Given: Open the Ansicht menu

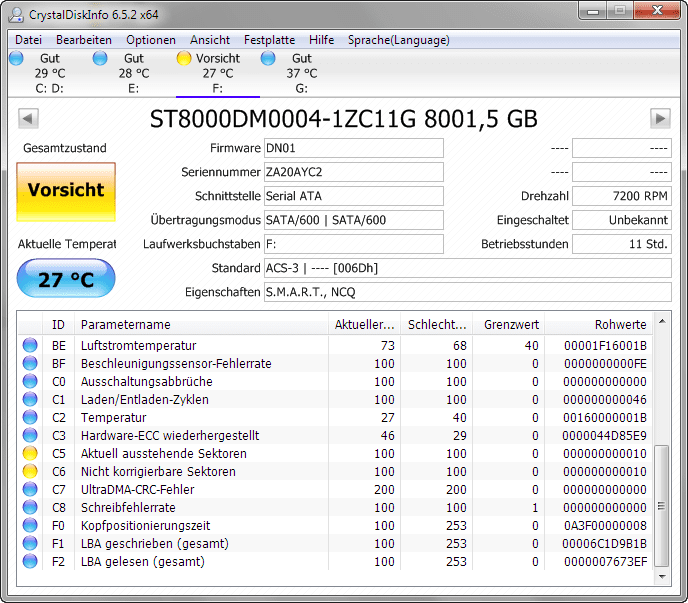Looking at the screenshot, I should point(210,40).
